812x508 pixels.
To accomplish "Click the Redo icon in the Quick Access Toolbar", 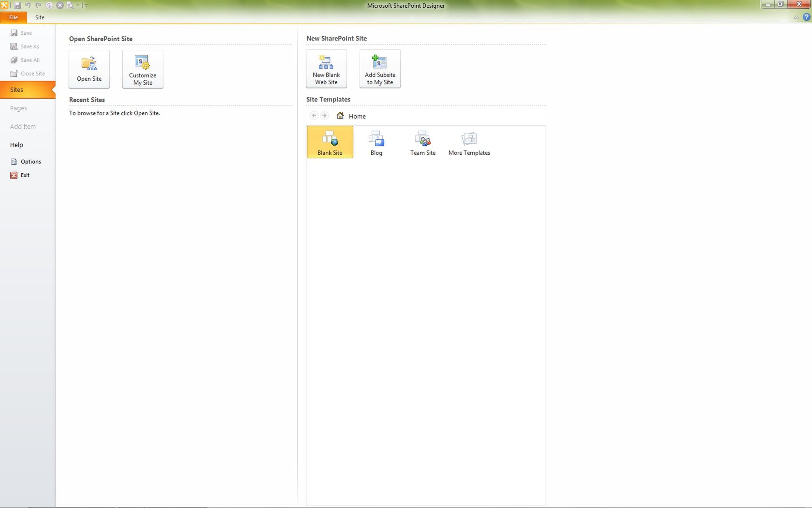I will coord(38,5).
